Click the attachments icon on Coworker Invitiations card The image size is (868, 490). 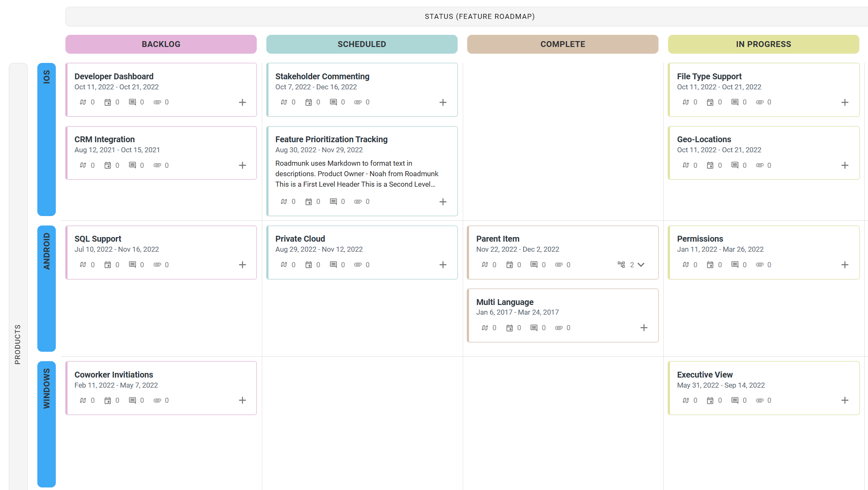(x=157, y=400)
